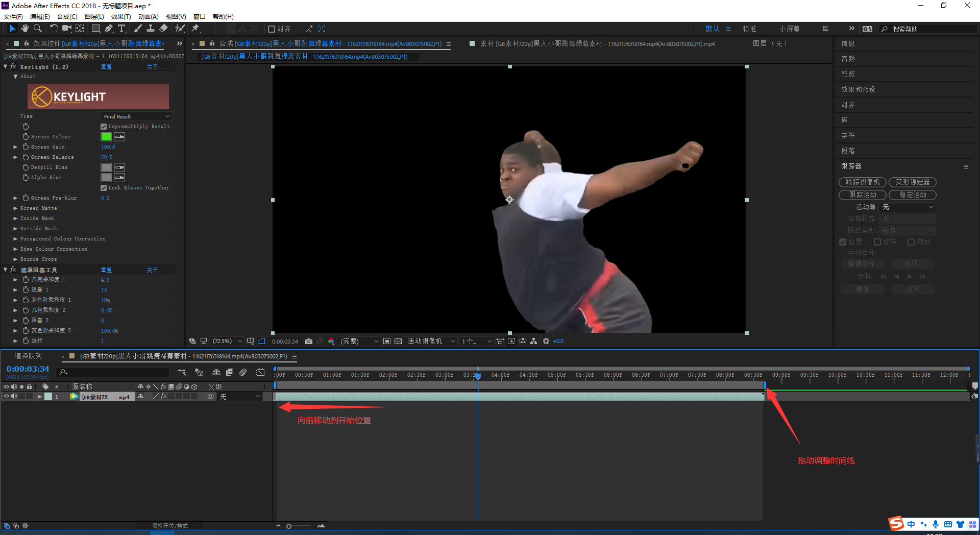Select the Hand tool
Screen dimensions: 980x535
tap(24, 29)
